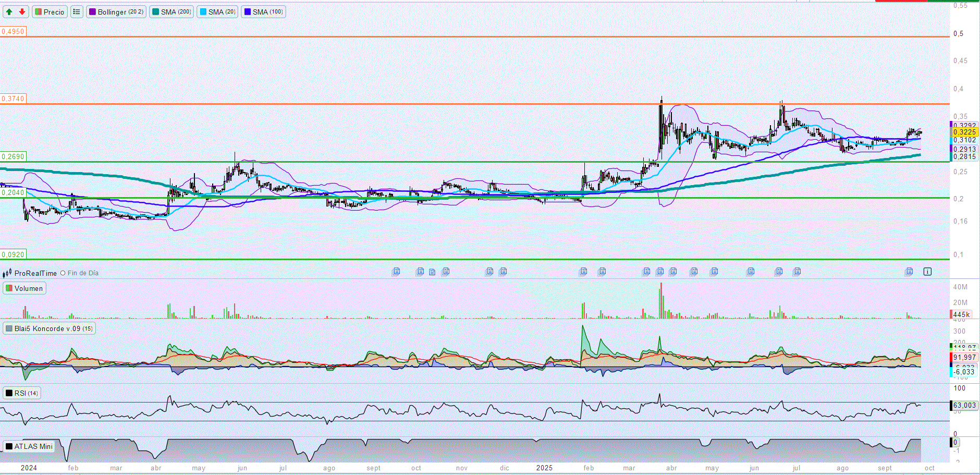980x475 pixels.
Task: Open the SMA (200) indicator settings
Action: click(172, 11)
